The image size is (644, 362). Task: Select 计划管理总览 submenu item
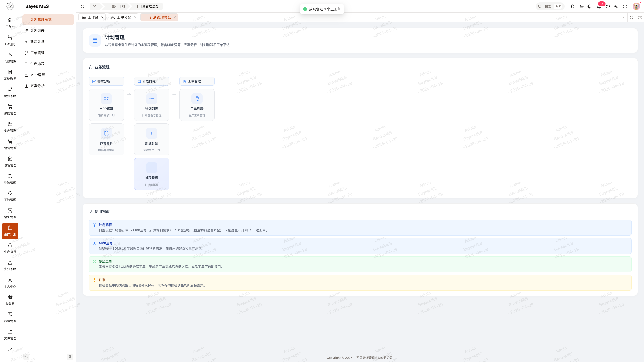coord(48,20)
